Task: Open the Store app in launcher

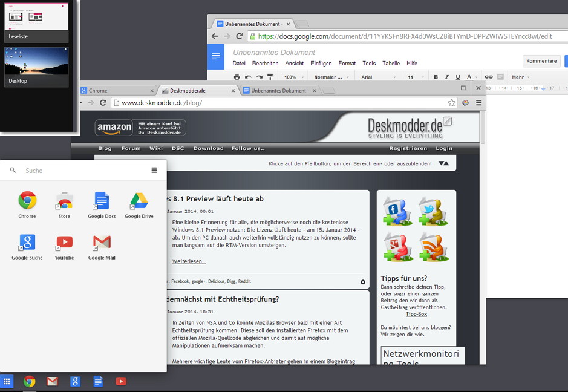Action: click(x=64, y=204)
